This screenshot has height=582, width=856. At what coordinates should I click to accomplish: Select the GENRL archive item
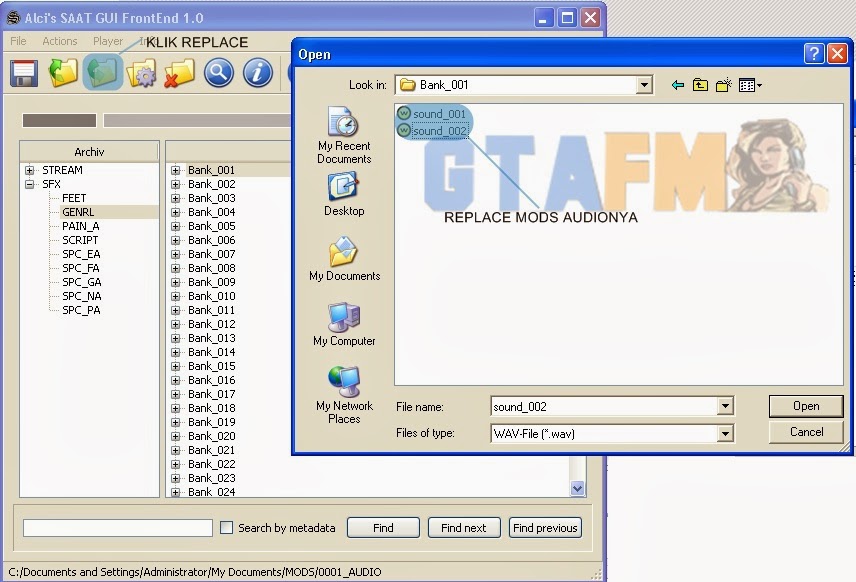coord(78,212)
